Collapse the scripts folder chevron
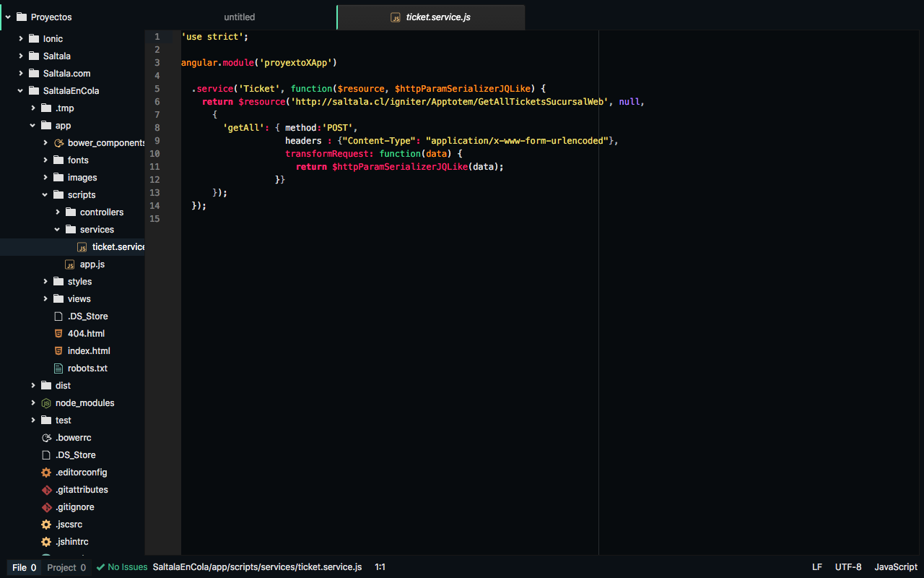This screenshot has width=924, height=578. pyautogui.click(x=45, y=194)
